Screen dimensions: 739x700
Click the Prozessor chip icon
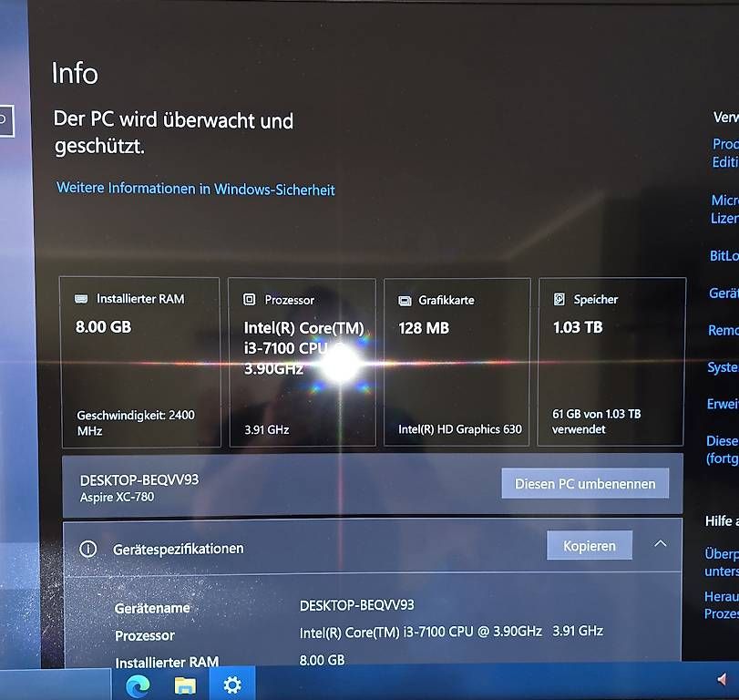(249, 299)
